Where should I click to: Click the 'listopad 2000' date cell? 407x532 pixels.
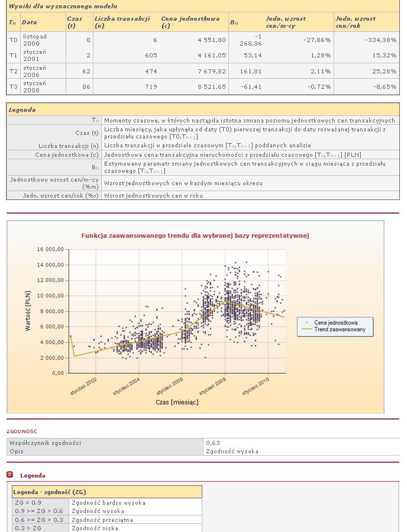[35, 40]
